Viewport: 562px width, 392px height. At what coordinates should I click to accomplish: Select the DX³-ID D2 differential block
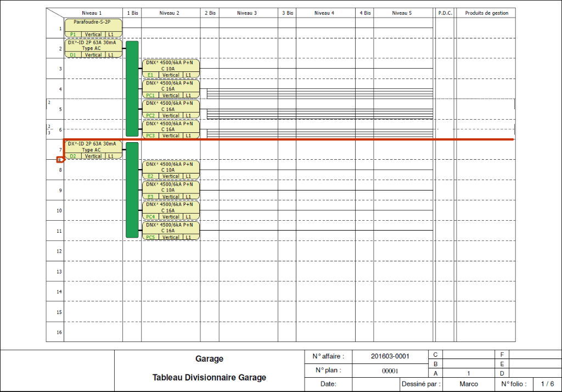point(93,149)
